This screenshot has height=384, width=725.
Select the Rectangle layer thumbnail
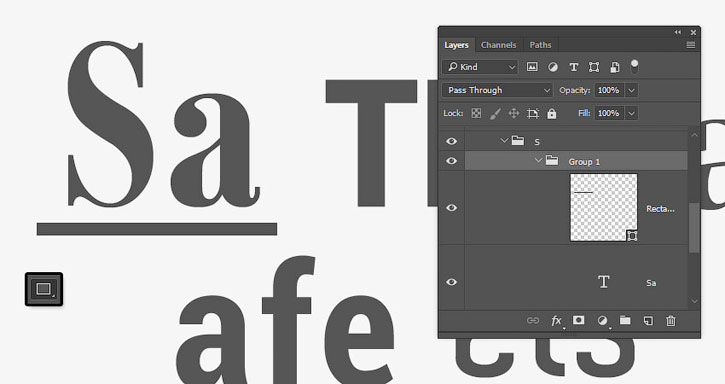[604, 207]
